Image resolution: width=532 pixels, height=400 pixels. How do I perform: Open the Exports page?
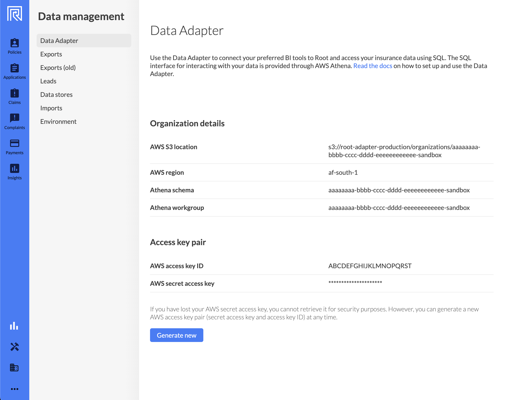click(x=51, y=54)
